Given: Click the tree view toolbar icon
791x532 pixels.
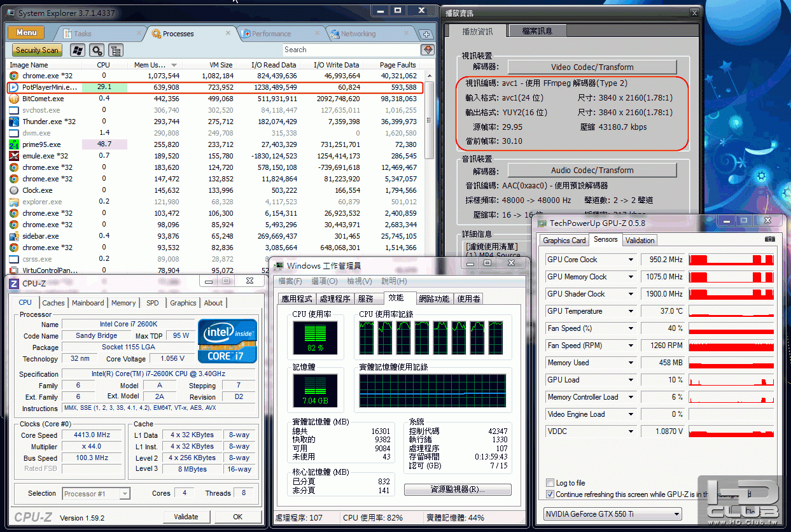Looking at the screenshot, I should click(x=116, y=50).
